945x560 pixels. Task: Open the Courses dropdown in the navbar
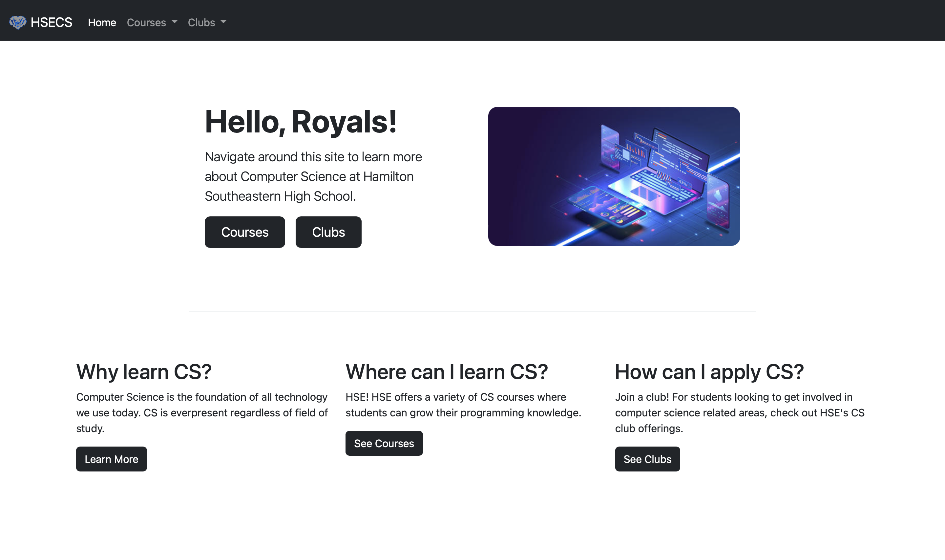pos(151,23)
